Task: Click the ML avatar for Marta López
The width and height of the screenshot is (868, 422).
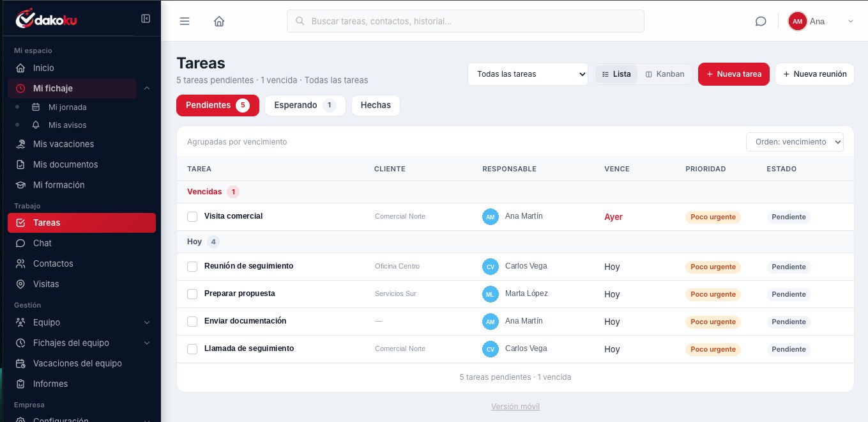Action: point(491,294)
